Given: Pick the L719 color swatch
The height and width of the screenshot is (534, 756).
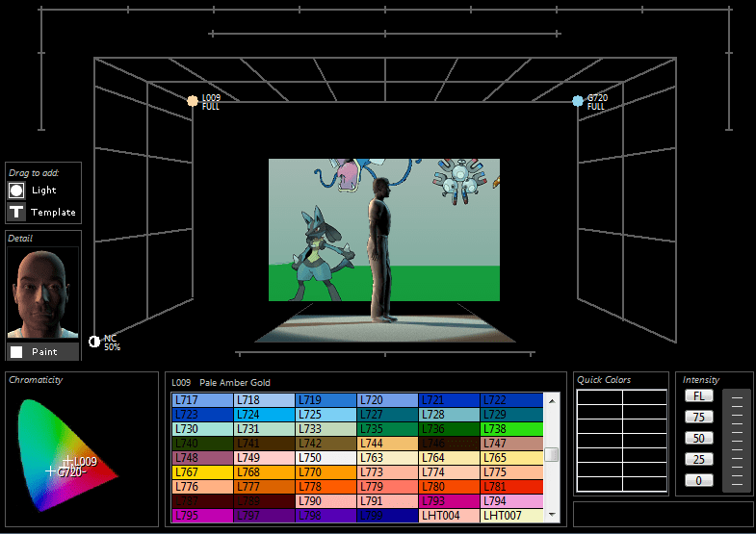Looking at the screenshot, I should pyautogui.click(x=326, y=399).
